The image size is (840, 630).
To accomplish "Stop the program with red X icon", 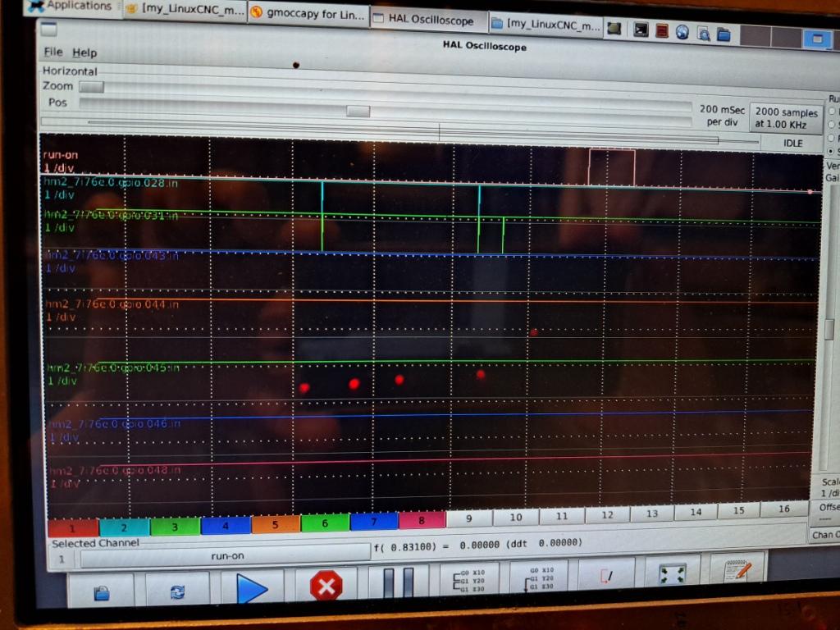I will (x=326, y=586).
